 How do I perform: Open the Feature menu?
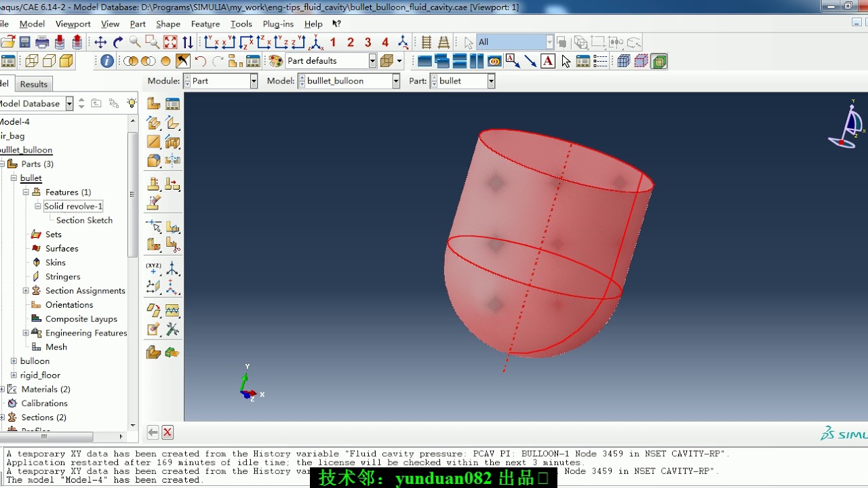pyautogui.click(x=205, y=24)
